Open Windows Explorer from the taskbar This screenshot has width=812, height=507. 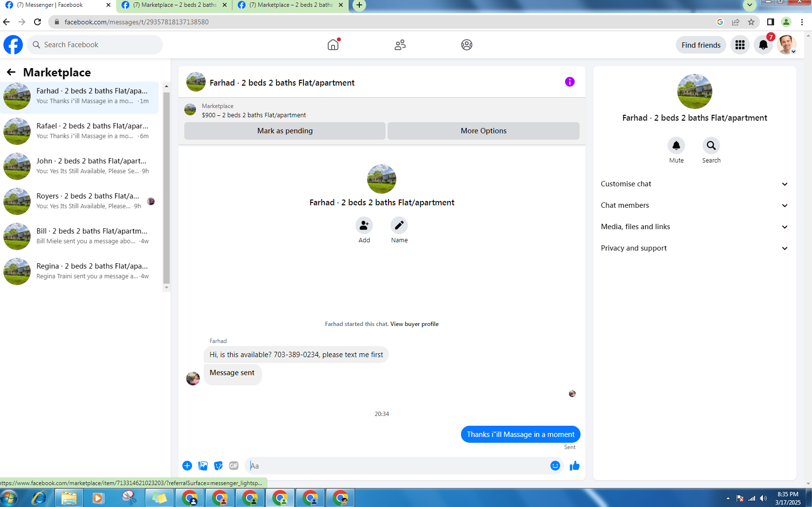[x=69, y=498]
